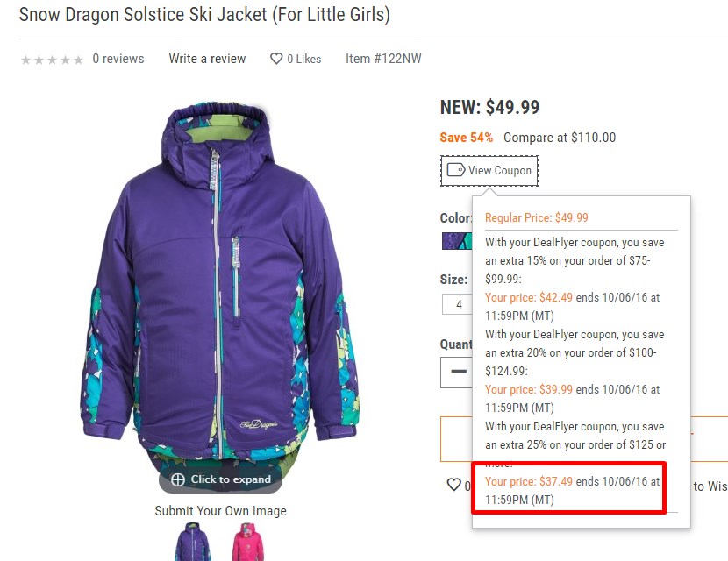
Task: Open the Write a review link
Action: pyautogui.click(x=207, y=59)
